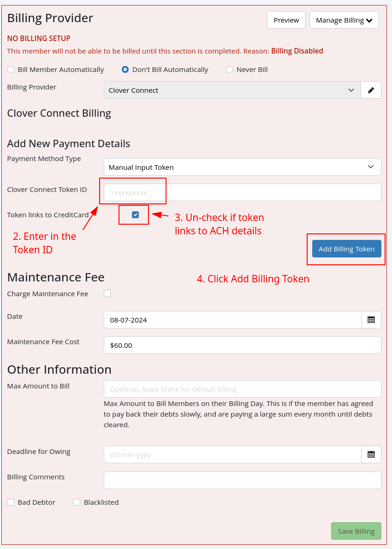The height and width of the screenshot is (549, 392).
Task: Click the Billing Provider dropdown arrow
Action: [x=351, y=90]
